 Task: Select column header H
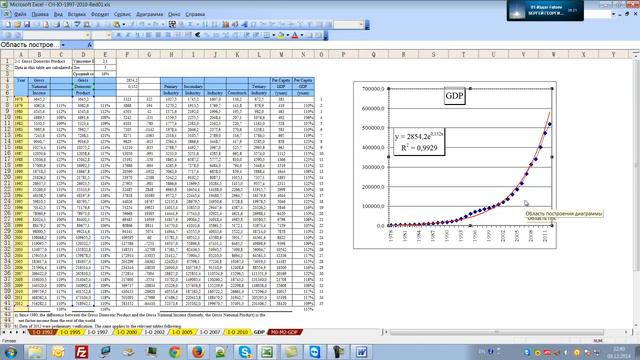click(x=171, y=54)
